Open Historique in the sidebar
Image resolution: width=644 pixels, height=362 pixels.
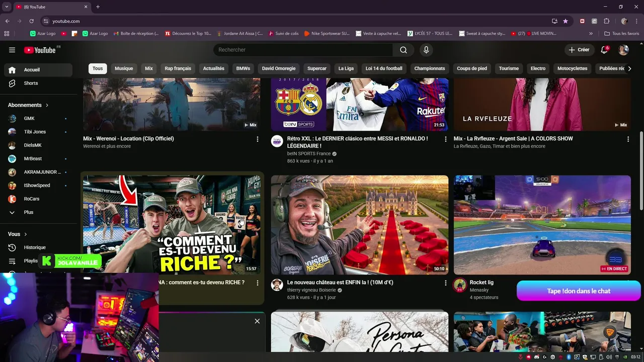[x=38, y=247]
